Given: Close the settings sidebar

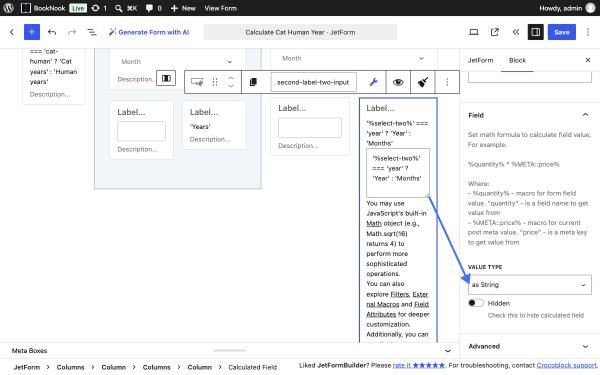Looking at the screenshot, I should point(588,60).
